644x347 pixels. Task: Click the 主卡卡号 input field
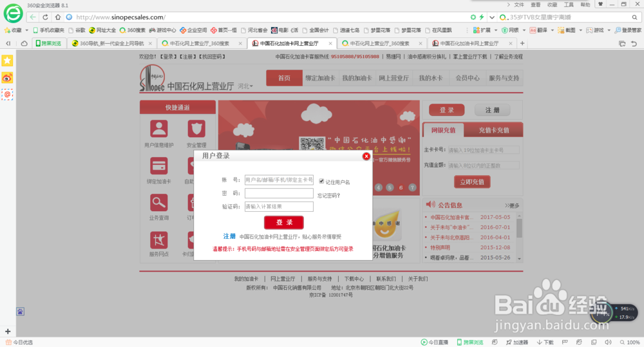(x=484, y=150)
